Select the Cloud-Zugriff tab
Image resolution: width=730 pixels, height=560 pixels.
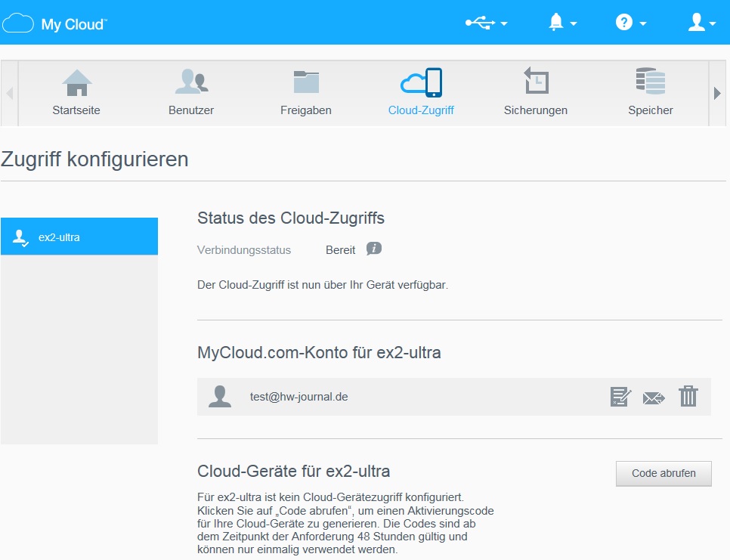click(421, 93)
